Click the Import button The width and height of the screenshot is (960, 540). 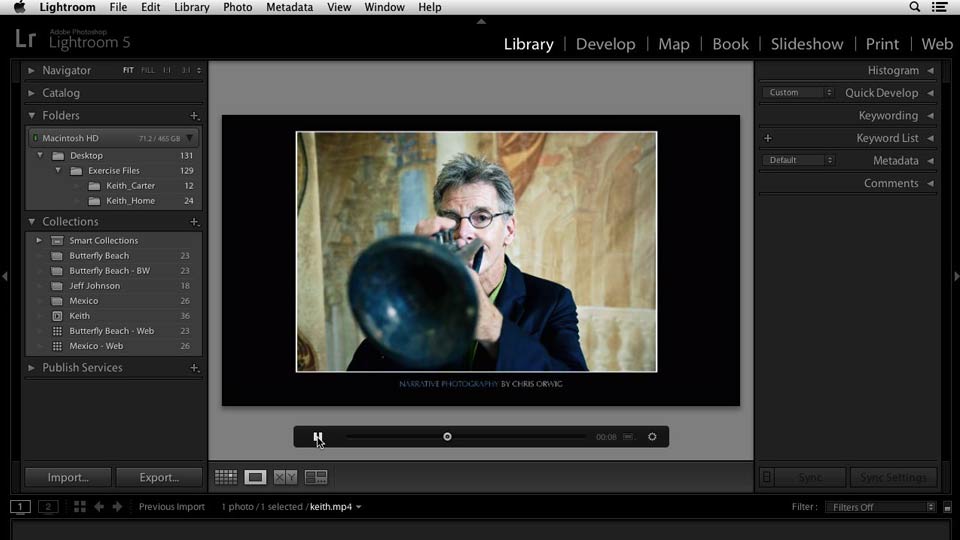coord(68,478)
